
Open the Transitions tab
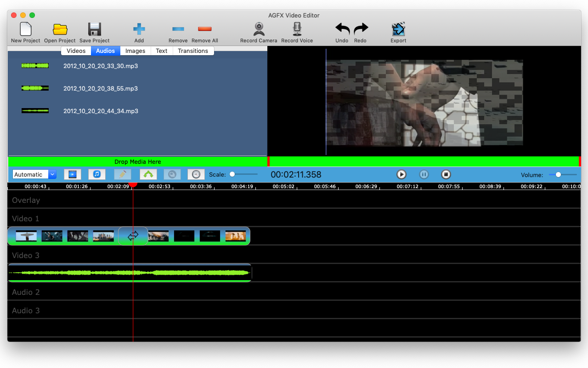[x=193, y=51]
